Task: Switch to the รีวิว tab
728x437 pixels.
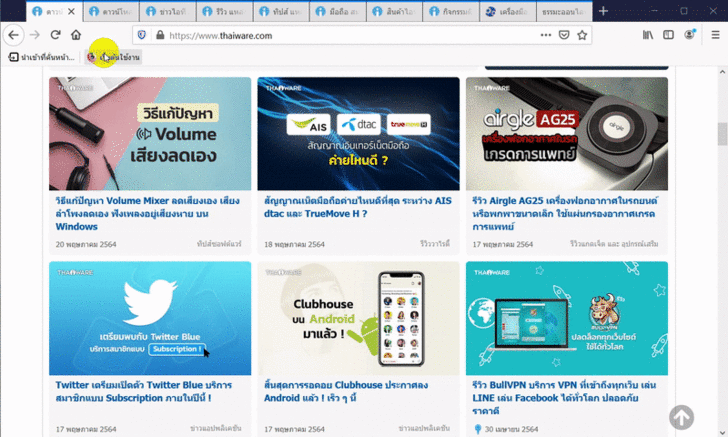Action: pos(225,12)
